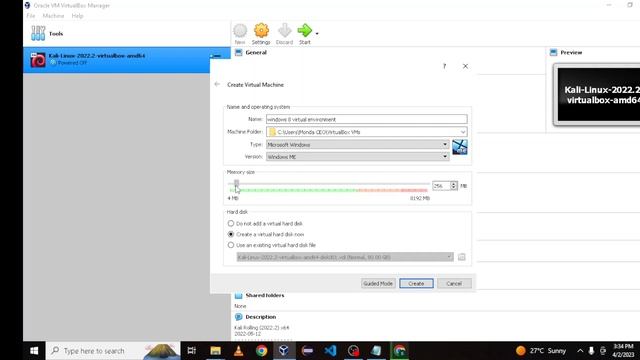Click the memory size spinner arrows
The height and width of the screenshot is (360, 640).
[x=453, y=186]
